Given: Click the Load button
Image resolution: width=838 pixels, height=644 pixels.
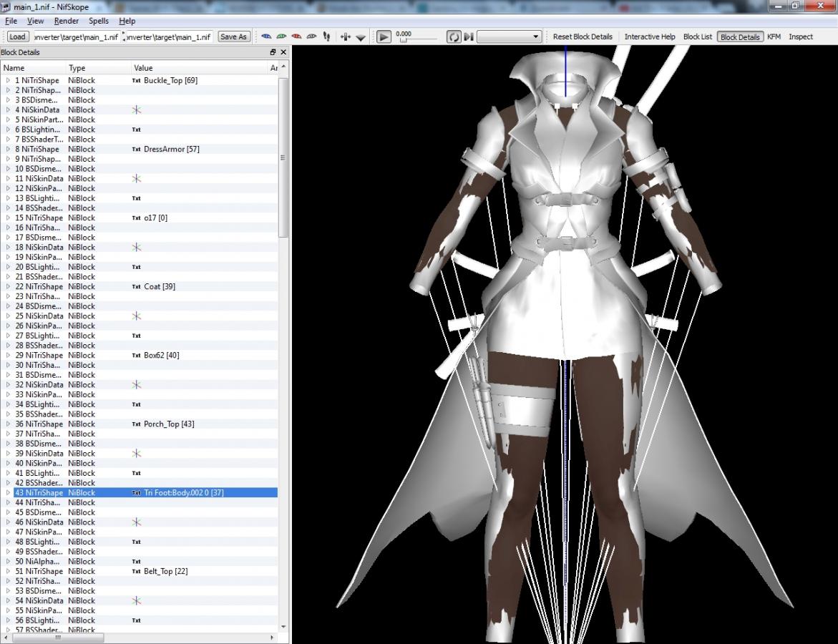Looking at the screenshot, I should tap(17, 36).
